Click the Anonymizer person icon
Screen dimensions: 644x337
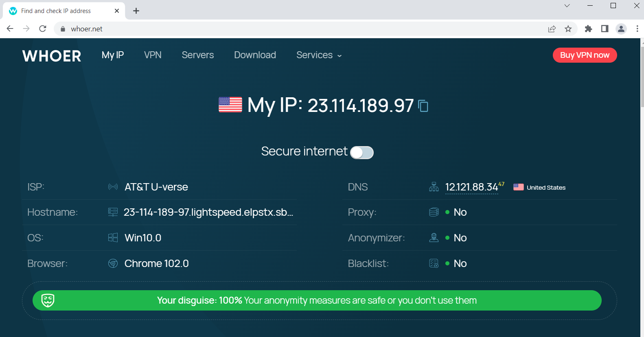pyautogui.click(x=434, y=238)
